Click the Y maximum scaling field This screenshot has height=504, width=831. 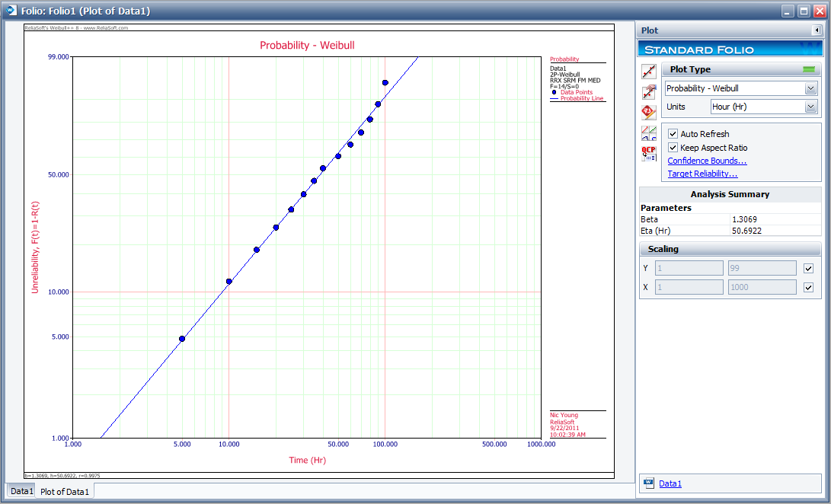762,268
